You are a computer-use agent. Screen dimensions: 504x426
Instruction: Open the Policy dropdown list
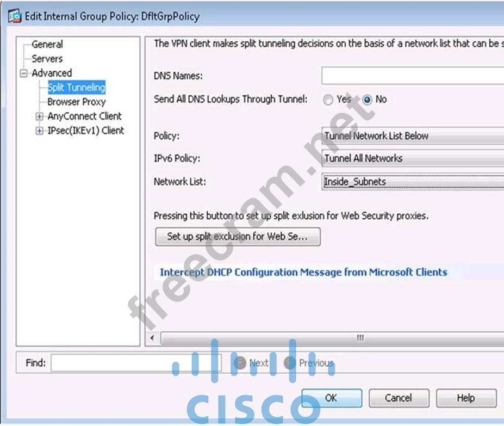pos(413,136)
